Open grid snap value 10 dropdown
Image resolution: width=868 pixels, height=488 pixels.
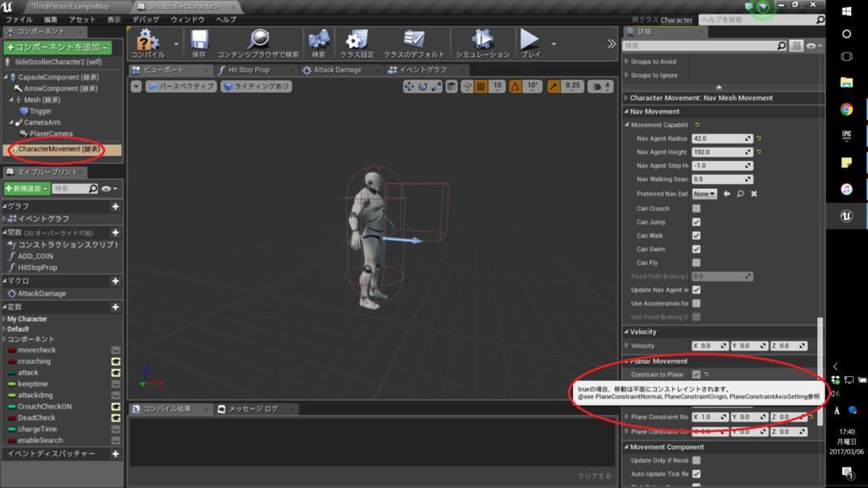(497, 86)
